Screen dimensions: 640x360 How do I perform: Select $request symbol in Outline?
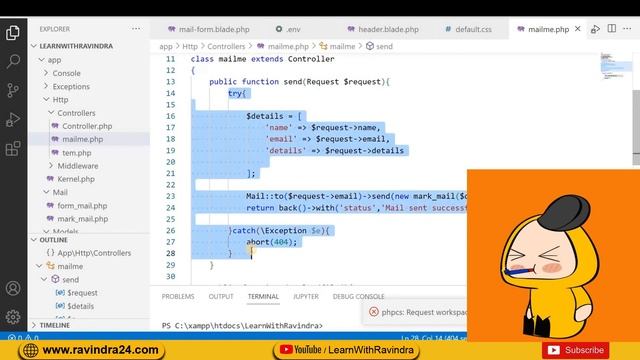(82, 293)
